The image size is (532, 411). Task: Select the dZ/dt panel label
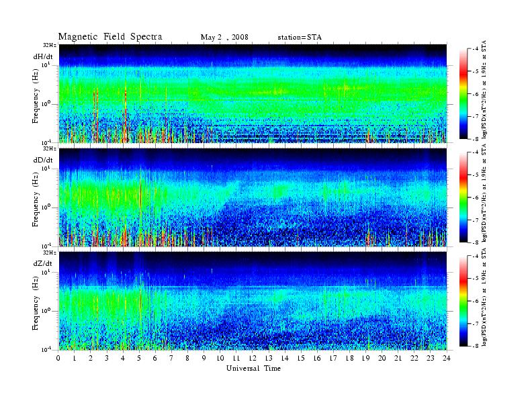tap(43, 263)
